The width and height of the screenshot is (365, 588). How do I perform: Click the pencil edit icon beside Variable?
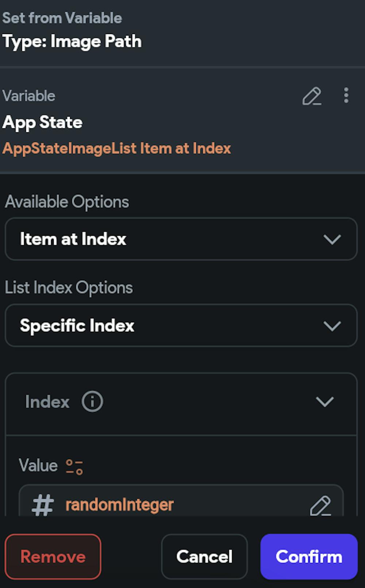click(x=312, y=96)
